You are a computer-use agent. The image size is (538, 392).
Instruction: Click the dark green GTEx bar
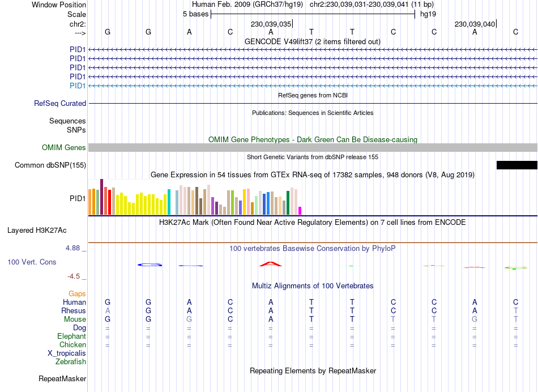288,203
